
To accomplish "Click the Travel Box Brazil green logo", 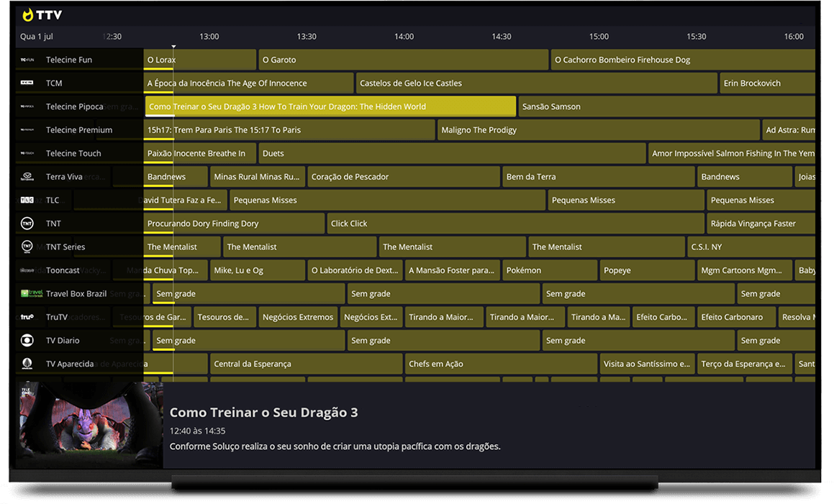I will (27, 293).
